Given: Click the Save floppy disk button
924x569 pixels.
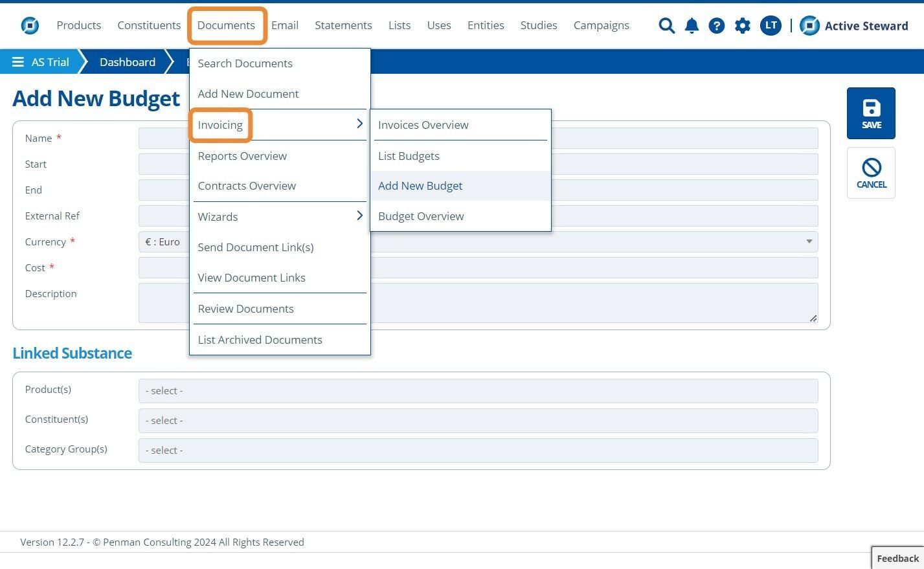Looking at the screenshot, I should [x=871, y=113].
